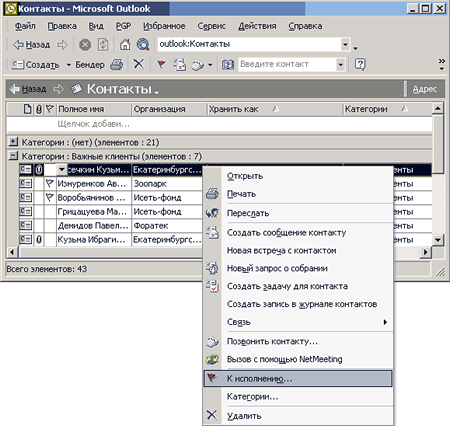Open the Введите контакт dropdown arrow

[x=340, y=64]
